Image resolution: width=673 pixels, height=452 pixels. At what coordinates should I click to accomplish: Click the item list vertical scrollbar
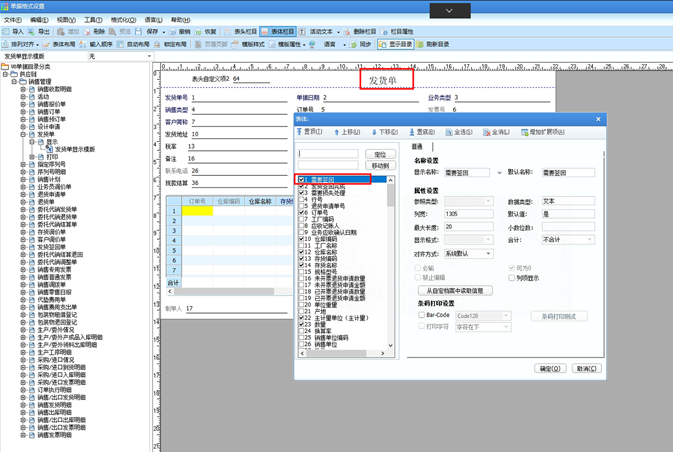tap(391, 262)
